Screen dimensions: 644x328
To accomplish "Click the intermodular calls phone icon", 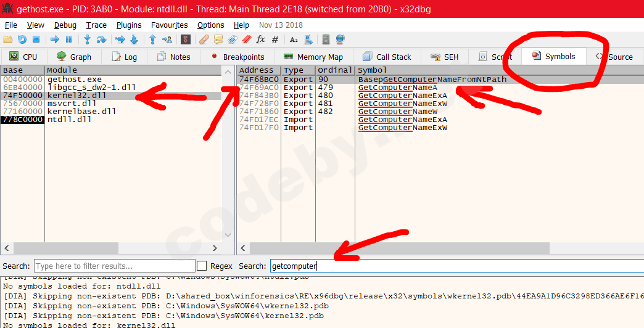I will (308, 39).
